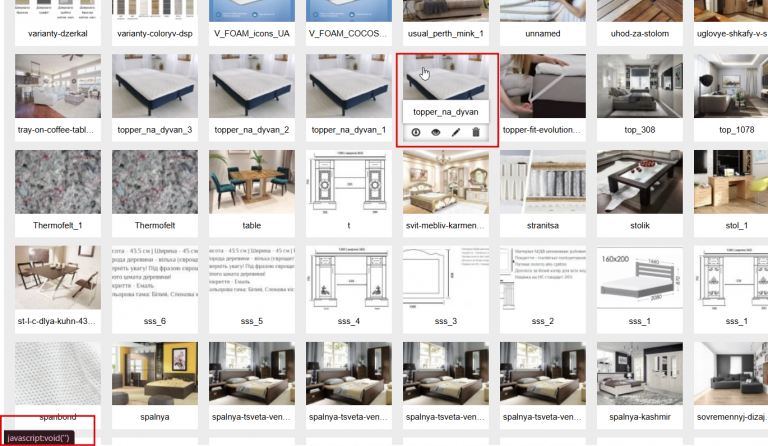
Task: Select the table dining set thumbnail
Action: (252, 182)
